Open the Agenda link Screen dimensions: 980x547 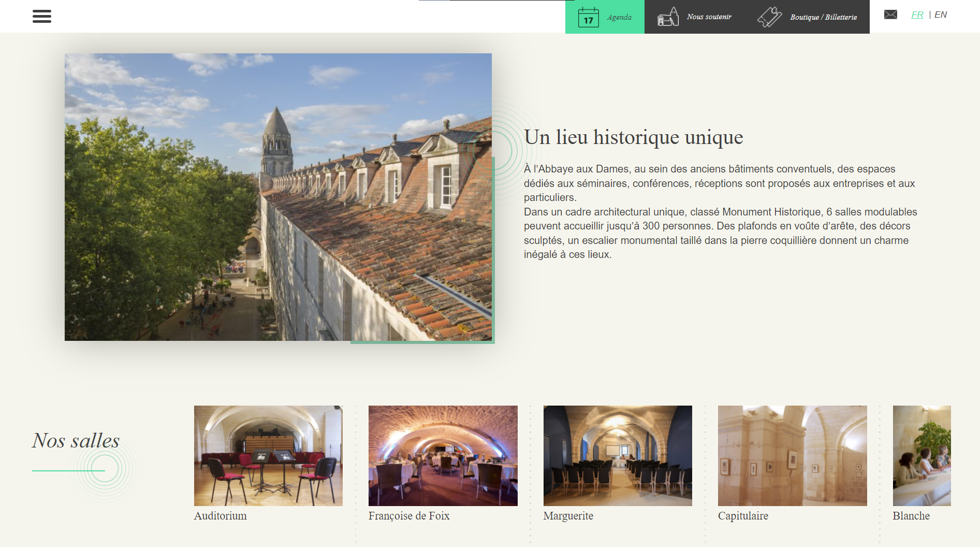(x=619, y=17)
